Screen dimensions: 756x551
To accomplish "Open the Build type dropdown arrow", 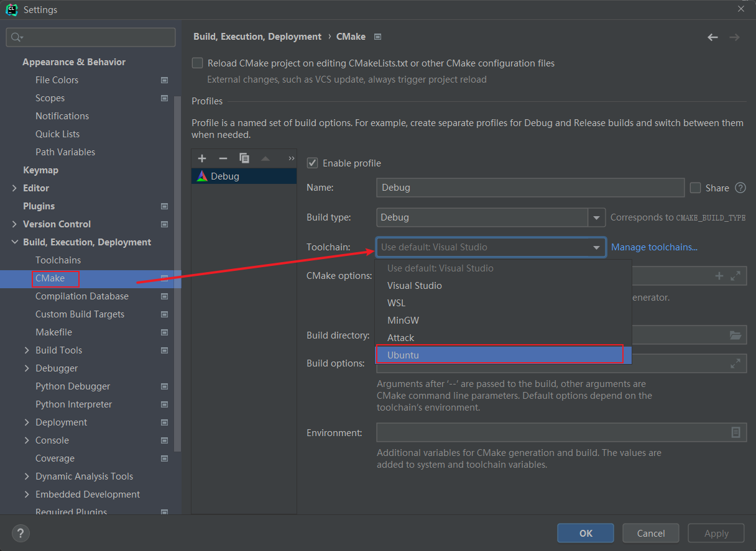I will pos(597,217).
